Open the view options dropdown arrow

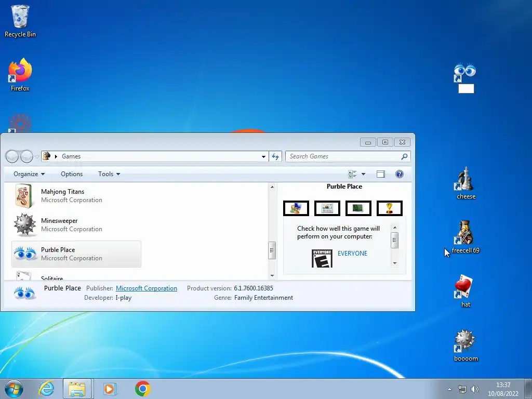click(363, 174)
